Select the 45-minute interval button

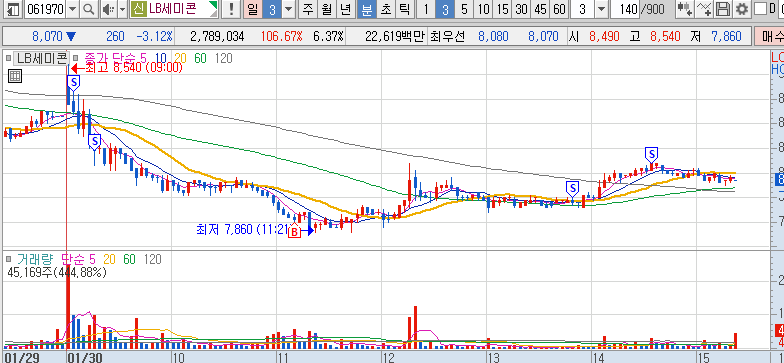click(540, 9)
